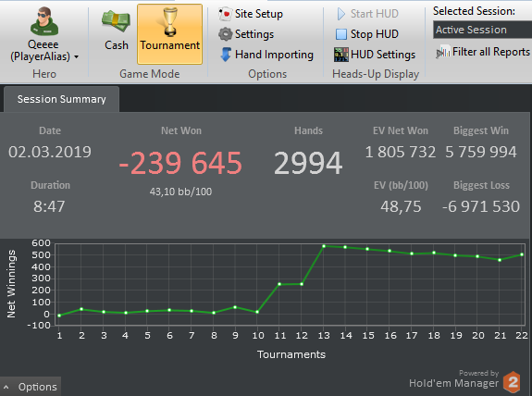532x396 pixels.
Task: Click the Hold'em Manager 2 logo
Action: coord(513,382)
